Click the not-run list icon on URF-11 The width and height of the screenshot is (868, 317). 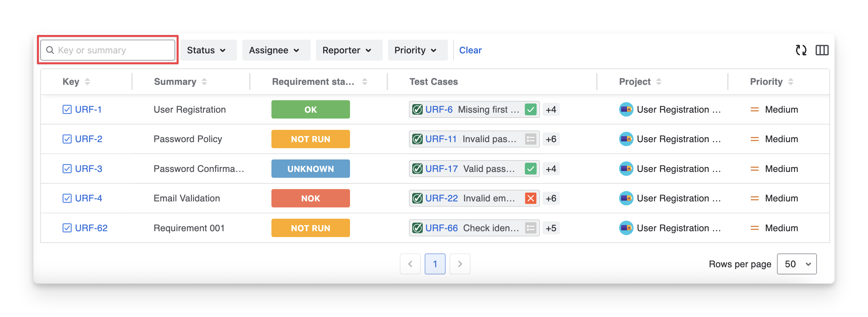click(530, 139)
